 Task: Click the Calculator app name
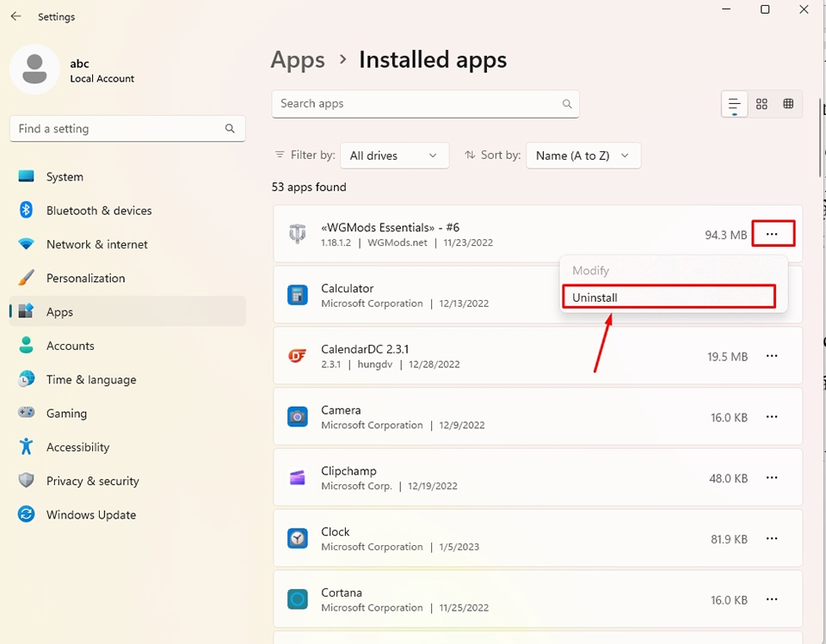pos(347,288)
